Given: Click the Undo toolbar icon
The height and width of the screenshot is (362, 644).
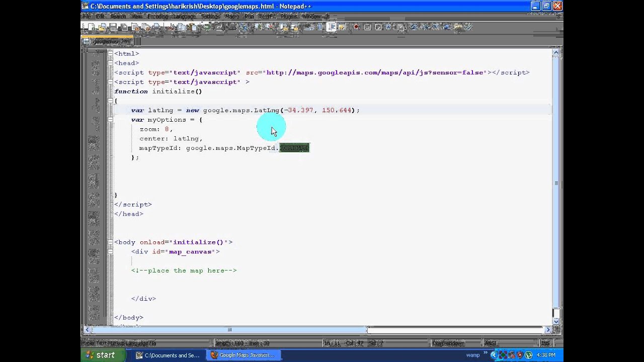Looking at the screenshot, I should click(x=207, y=27).
